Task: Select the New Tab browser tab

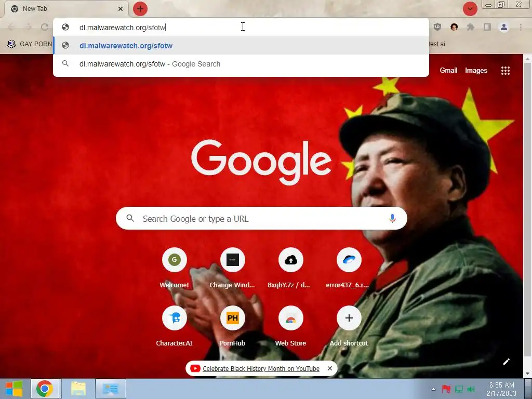Action: (66, 9)
